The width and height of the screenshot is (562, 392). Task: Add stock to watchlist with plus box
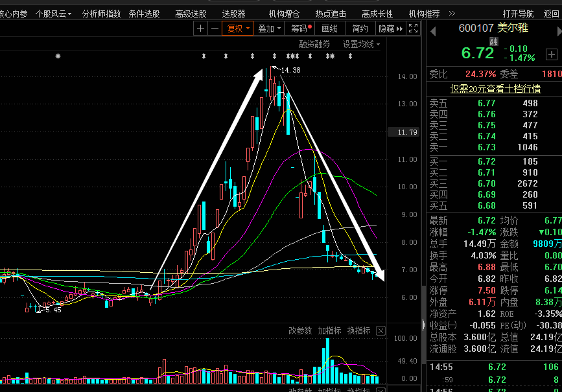[551, 54]
